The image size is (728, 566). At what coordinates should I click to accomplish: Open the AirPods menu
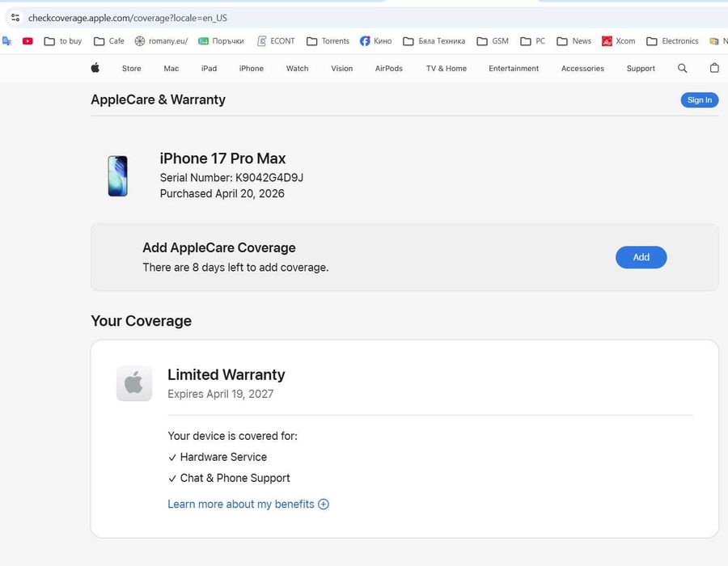[x=388, y=69]
